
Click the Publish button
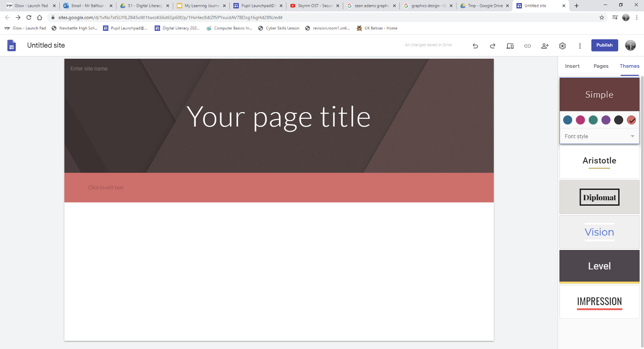[x=604, y=45]
